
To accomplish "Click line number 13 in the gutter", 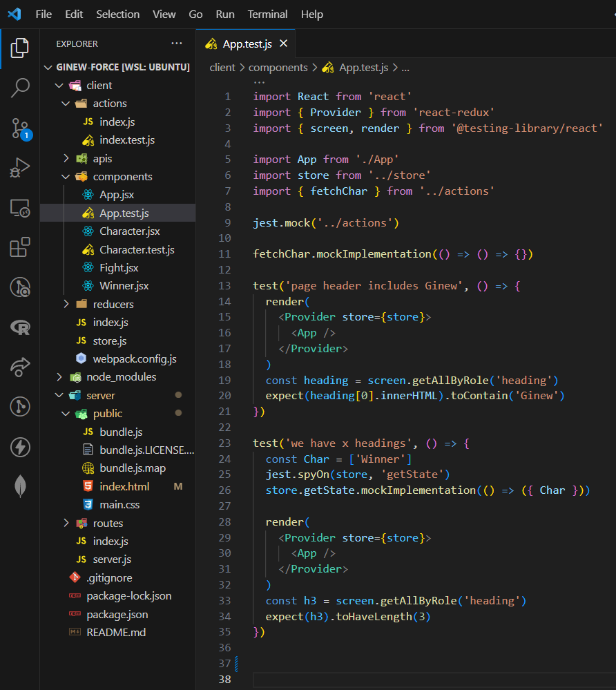I will point(224,285).
